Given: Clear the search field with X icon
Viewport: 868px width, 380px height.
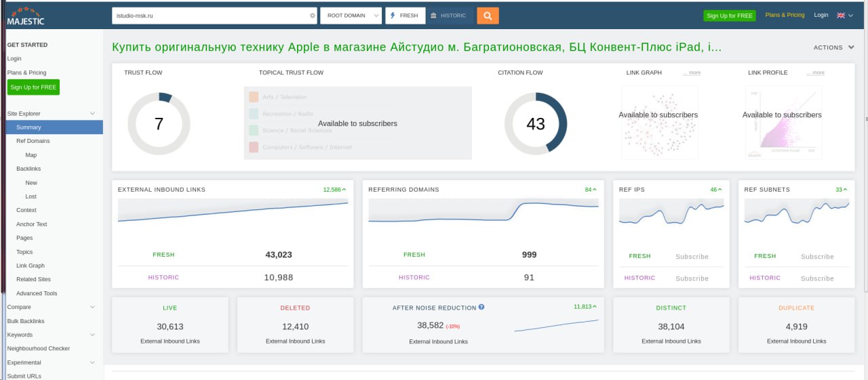Looking at the screenshot, I should click(x=313, y=16).
